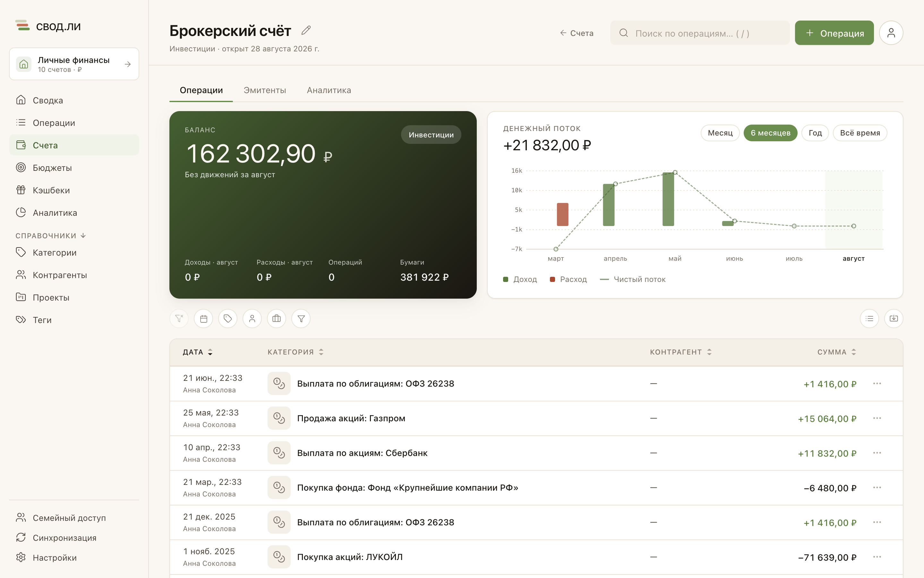Screen dimensions: 924x578
Task: Open the briefcase project filter icon
Action: 277,319
